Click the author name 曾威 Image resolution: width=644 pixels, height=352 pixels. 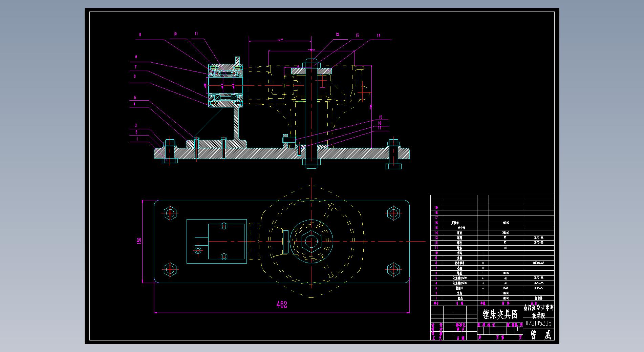(541, 335)
